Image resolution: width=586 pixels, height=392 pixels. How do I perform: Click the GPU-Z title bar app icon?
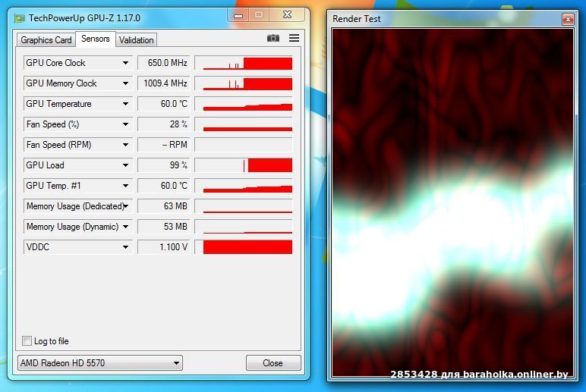(x=19, y=18)
